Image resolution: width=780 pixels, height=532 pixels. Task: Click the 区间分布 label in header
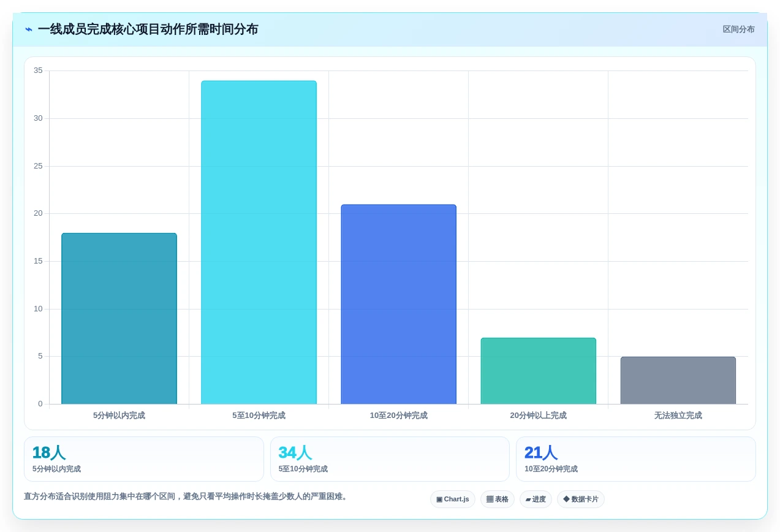738,29
